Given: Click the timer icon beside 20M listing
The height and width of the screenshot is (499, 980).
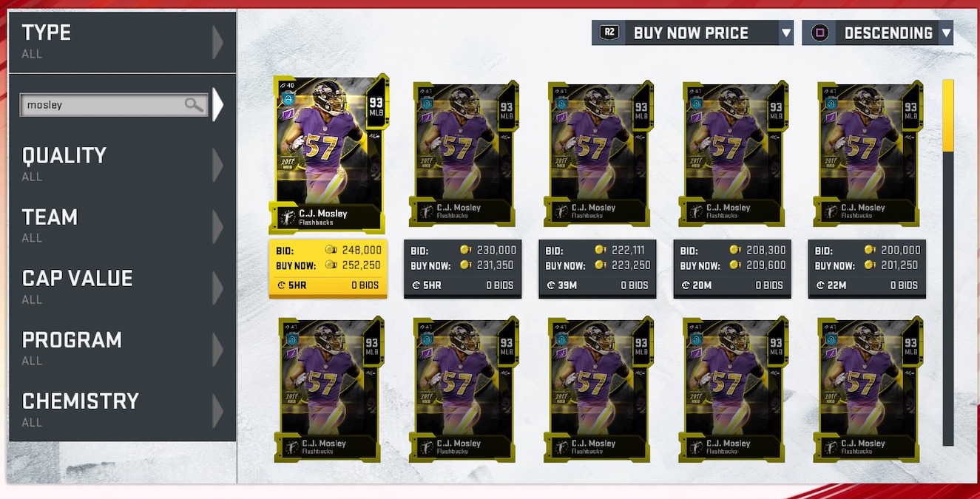Looking at the screenshot, I should [685, 285].
